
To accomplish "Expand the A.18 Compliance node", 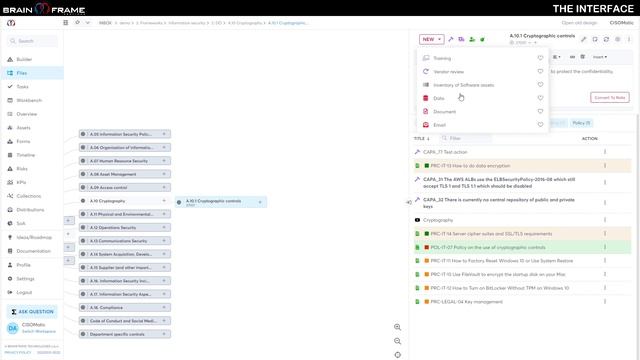I will click(x=164, y=307).
